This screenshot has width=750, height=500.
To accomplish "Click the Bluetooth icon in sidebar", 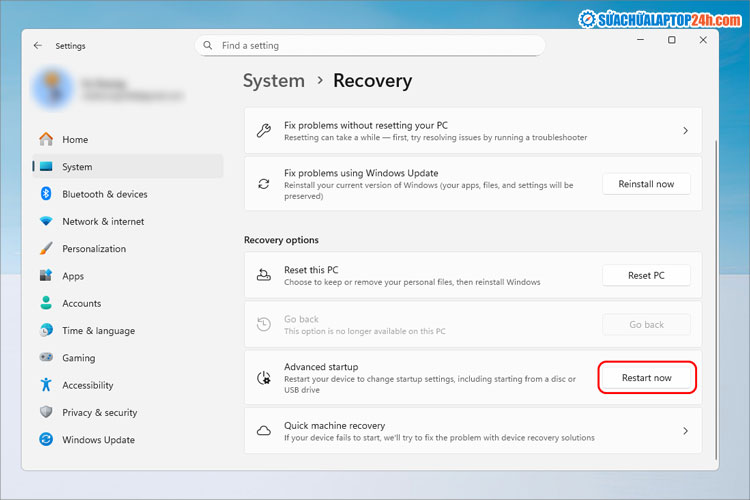I will (x=46, y=194).
